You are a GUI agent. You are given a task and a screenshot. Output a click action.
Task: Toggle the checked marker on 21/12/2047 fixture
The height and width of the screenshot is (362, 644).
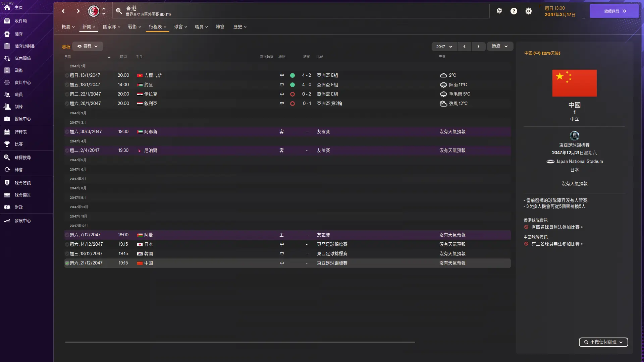point(67,263)
